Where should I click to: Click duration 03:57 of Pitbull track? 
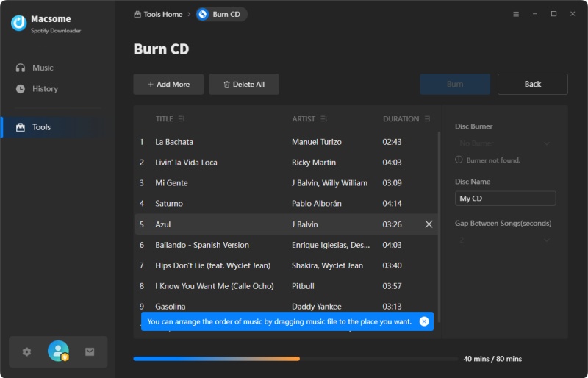click(392, 286)
